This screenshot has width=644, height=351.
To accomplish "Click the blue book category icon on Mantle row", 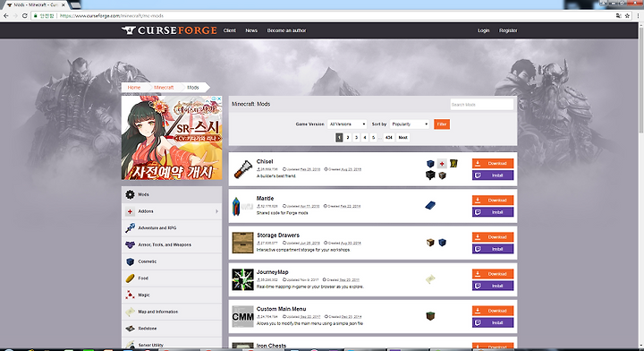I will tap(430, 205).
